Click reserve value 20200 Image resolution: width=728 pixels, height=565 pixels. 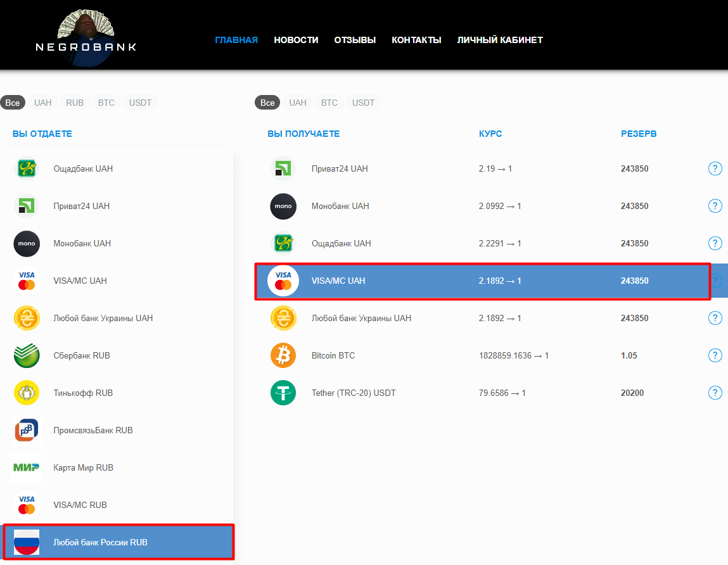[632, 393]
